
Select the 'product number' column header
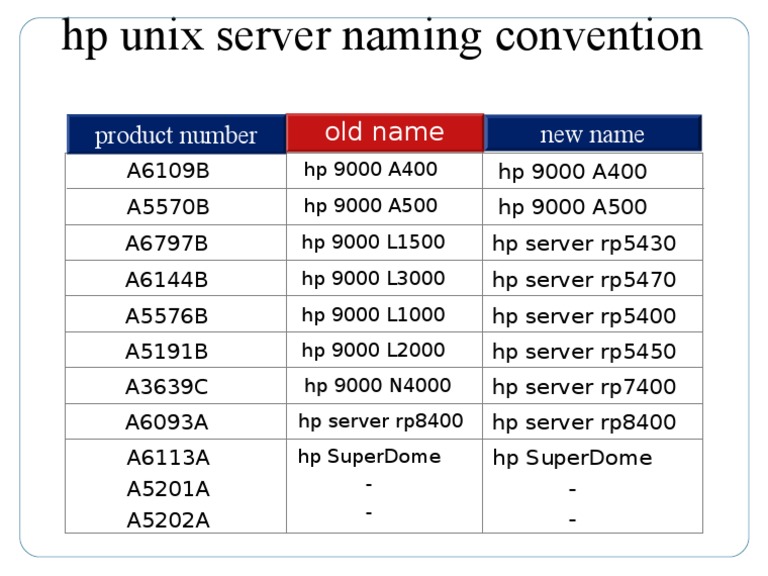(176, 135)
